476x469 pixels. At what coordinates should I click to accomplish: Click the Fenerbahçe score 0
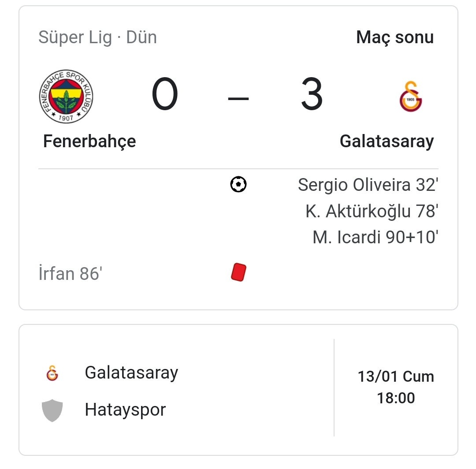164,94
